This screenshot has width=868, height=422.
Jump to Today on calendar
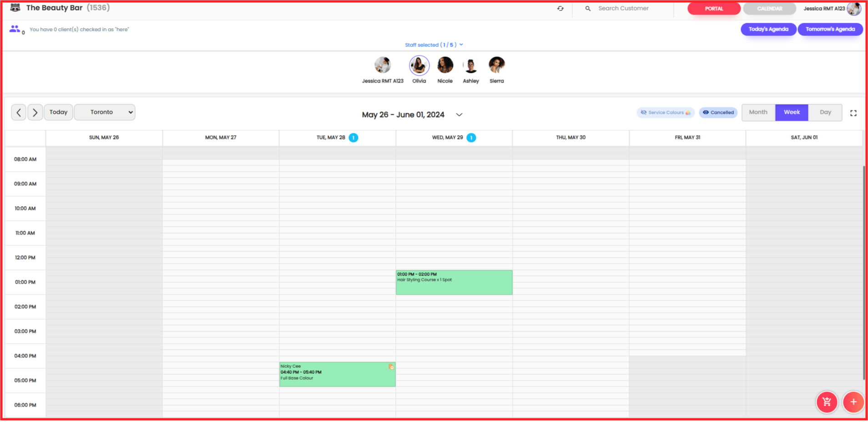click(x=58, y=112)
